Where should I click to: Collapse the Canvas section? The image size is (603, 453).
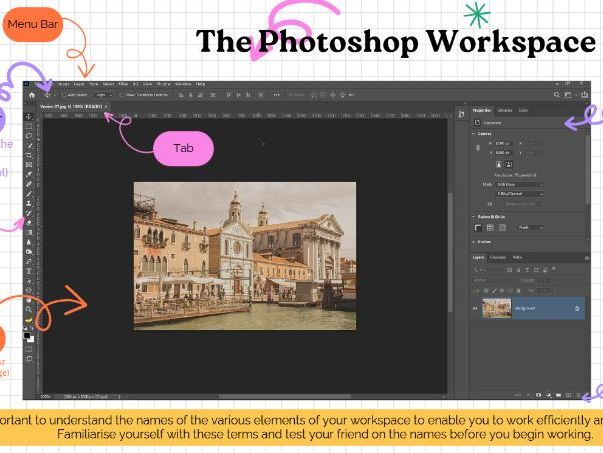click(x=474, y=134)
